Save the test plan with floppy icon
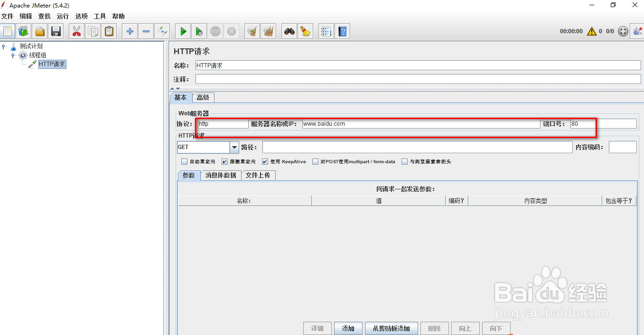This screenshot has height=335, width=644. (x=56, y=32)
